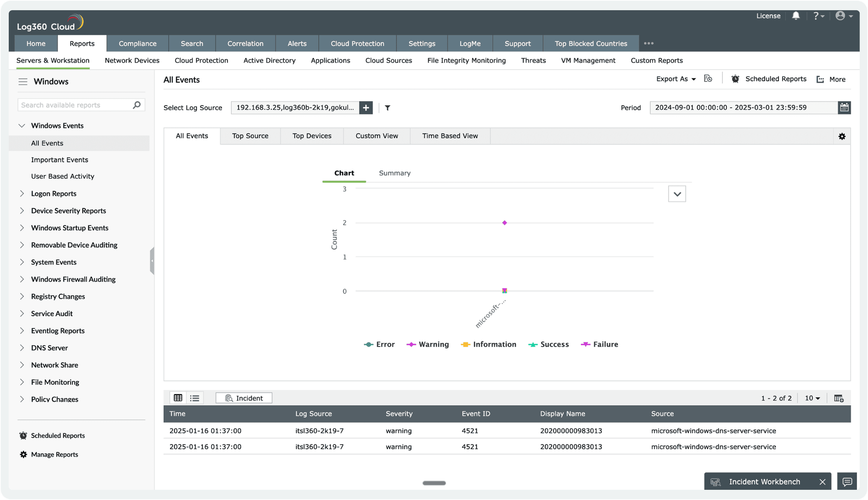Click the Incident button
868x500 pixels.
click(244, 398)
